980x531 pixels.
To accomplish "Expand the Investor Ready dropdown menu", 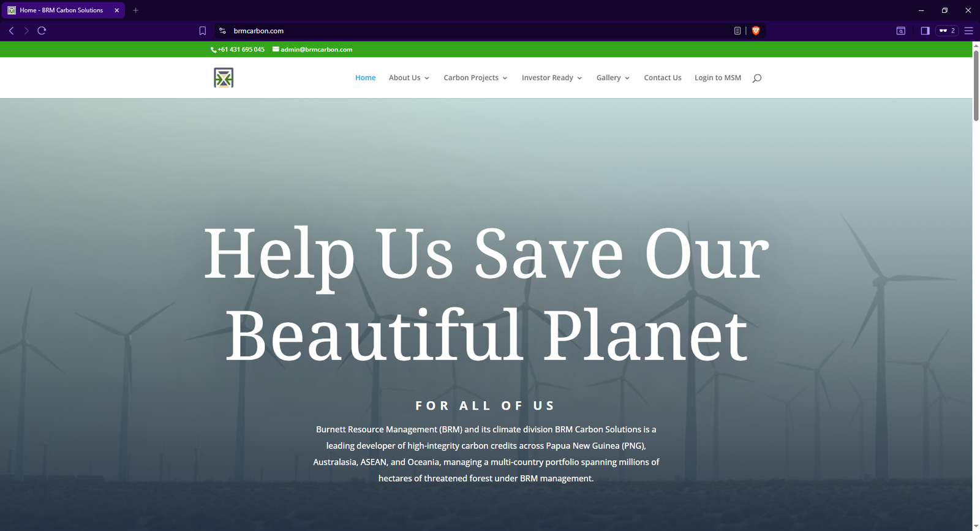I will (552, 78).
